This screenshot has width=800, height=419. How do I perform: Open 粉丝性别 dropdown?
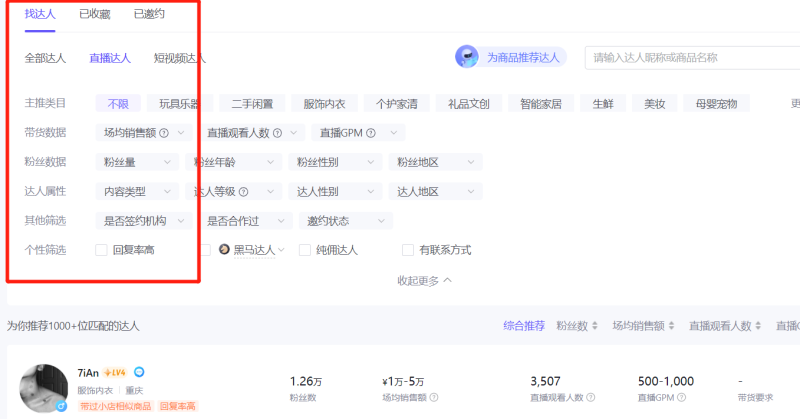click(335, 162)
